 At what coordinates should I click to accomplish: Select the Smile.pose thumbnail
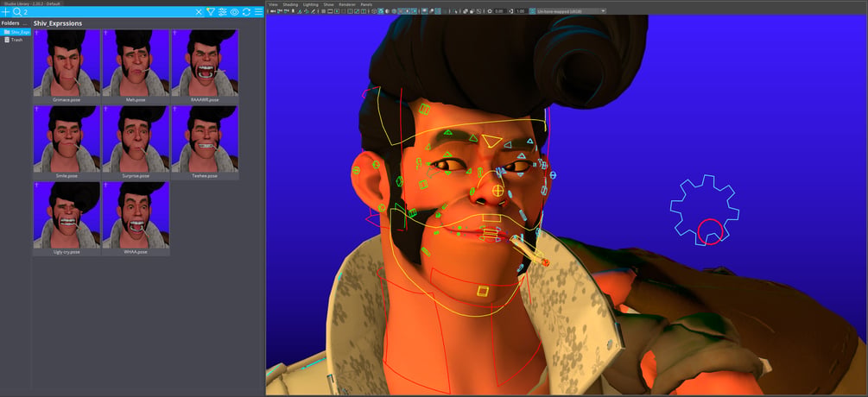tap(67, 142)
